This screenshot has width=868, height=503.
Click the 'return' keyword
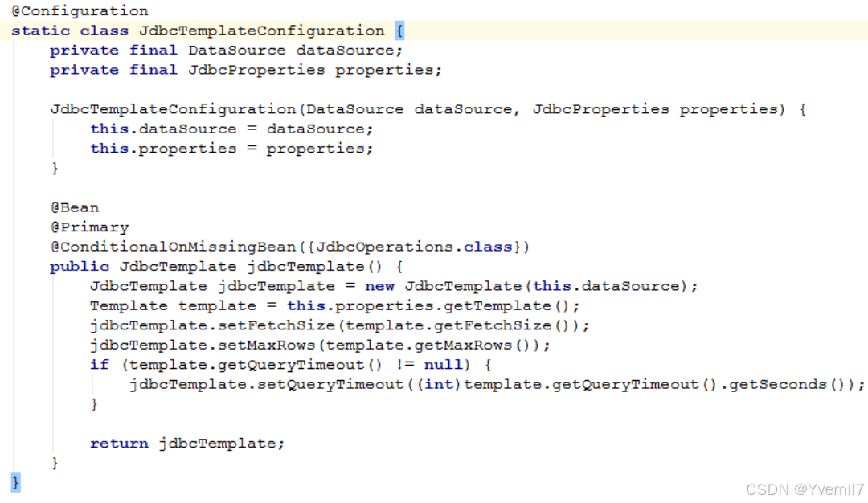[x=119, y=444]
